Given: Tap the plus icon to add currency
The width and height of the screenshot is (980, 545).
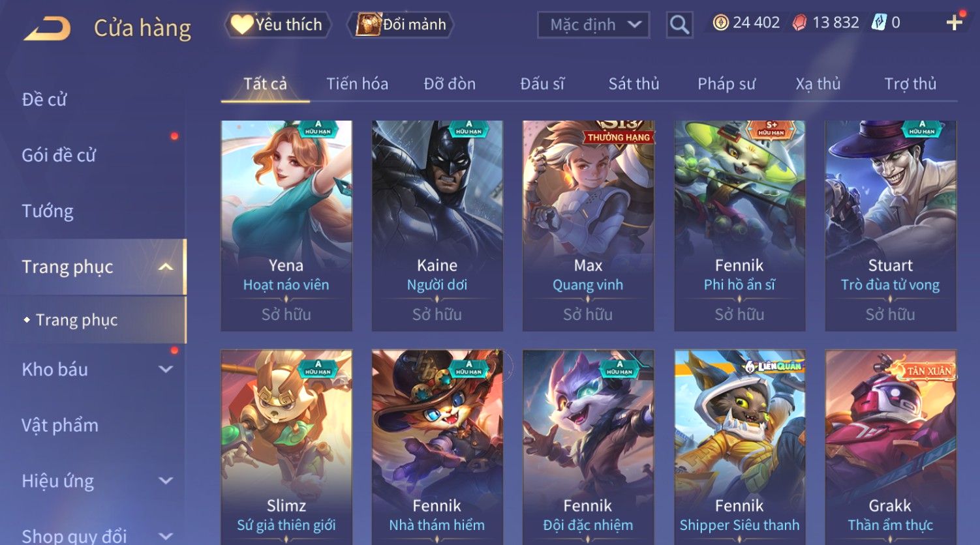Looking at the screenshot, I should [955, 23].
